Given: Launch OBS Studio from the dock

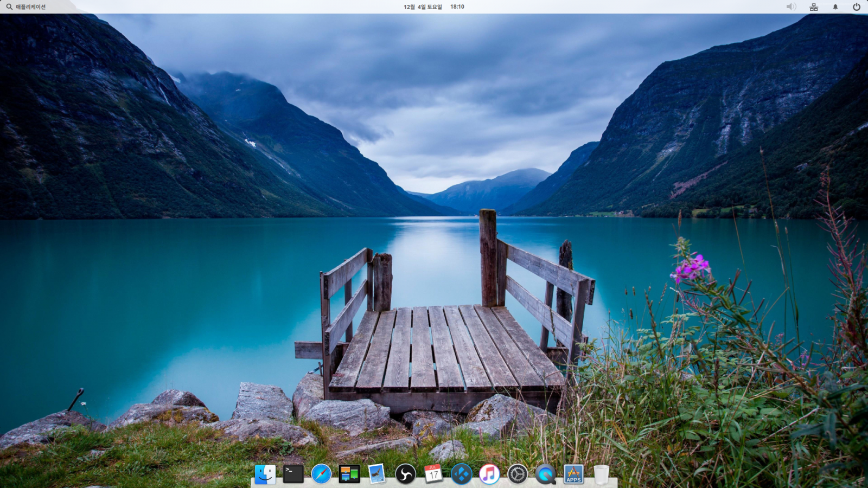Looking at the screenshot, I should 405,474.
